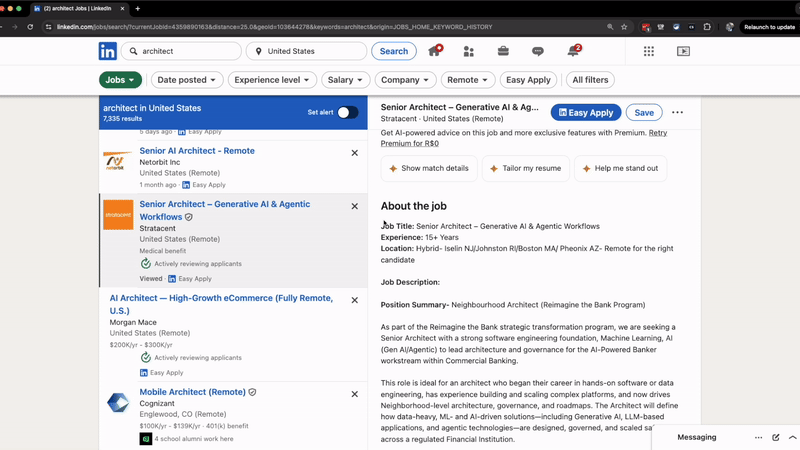The image size is (800, 450).
Task: Click '4 school alumni work here' text
Action: [x=193, y=438]
